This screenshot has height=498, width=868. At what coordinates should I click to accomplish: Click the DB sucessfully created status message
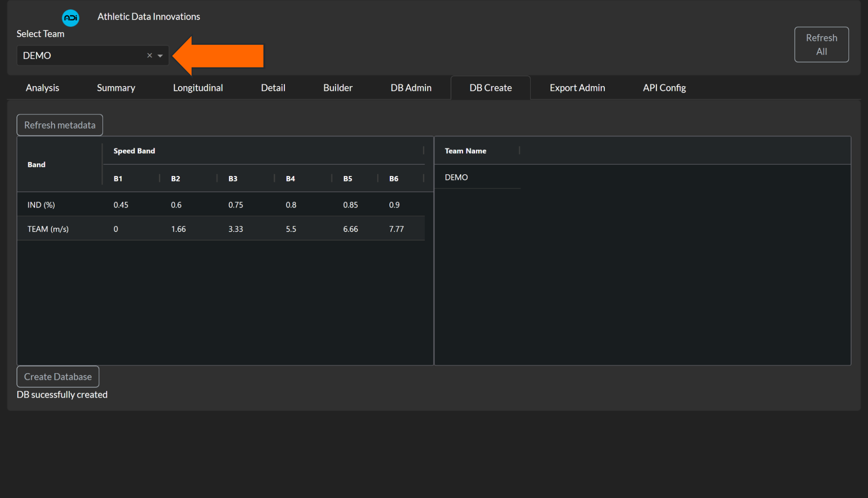click(x=62, y=395)
